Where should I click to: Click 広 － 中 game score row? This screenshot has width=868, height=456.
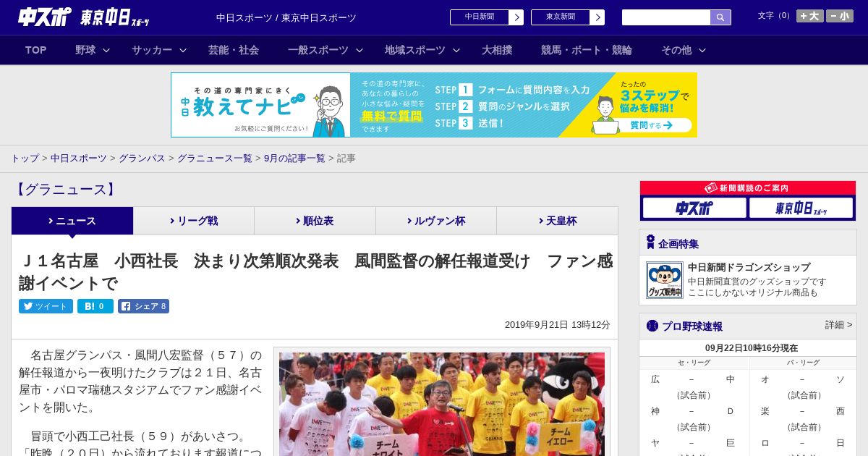click(693, 379)
